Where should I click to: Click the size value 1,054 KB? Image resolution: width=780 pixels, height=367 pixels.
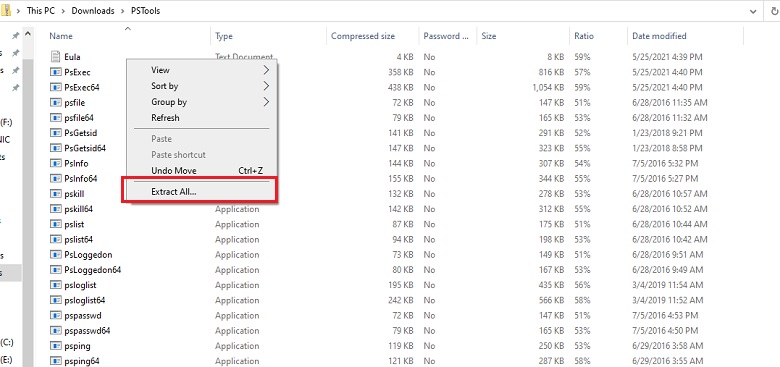548,87
